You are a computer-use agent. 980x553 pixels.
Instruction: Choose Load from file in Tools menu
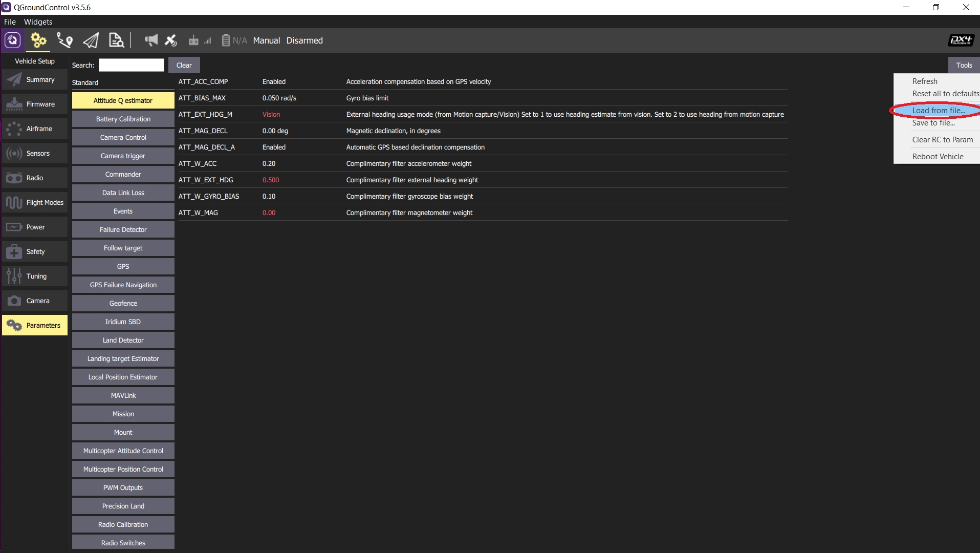pyautogui.click(x=938, y=111)
